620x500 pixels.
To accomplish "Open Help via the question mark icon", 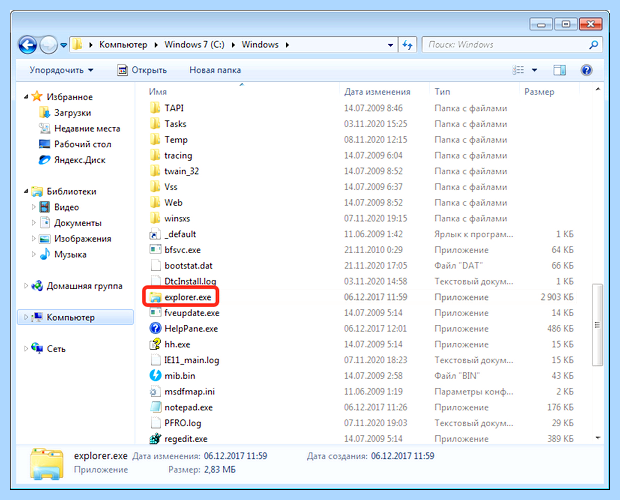I will (586, 70).
